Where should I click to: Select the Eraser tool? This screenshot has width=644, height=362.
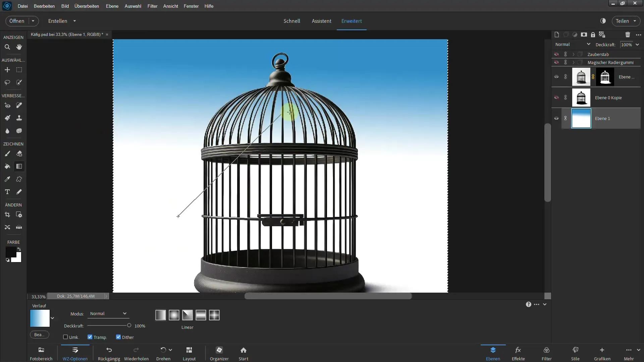pos(19,154)
